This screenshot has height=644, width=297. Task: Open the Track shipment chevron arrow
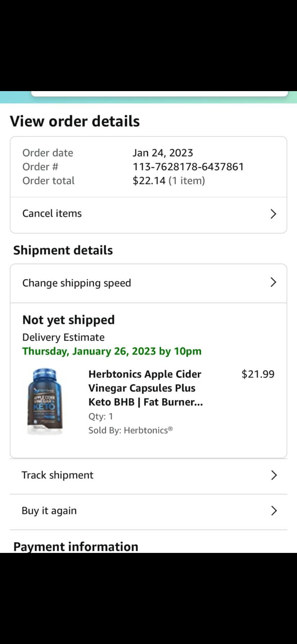[x=274, y=475]
